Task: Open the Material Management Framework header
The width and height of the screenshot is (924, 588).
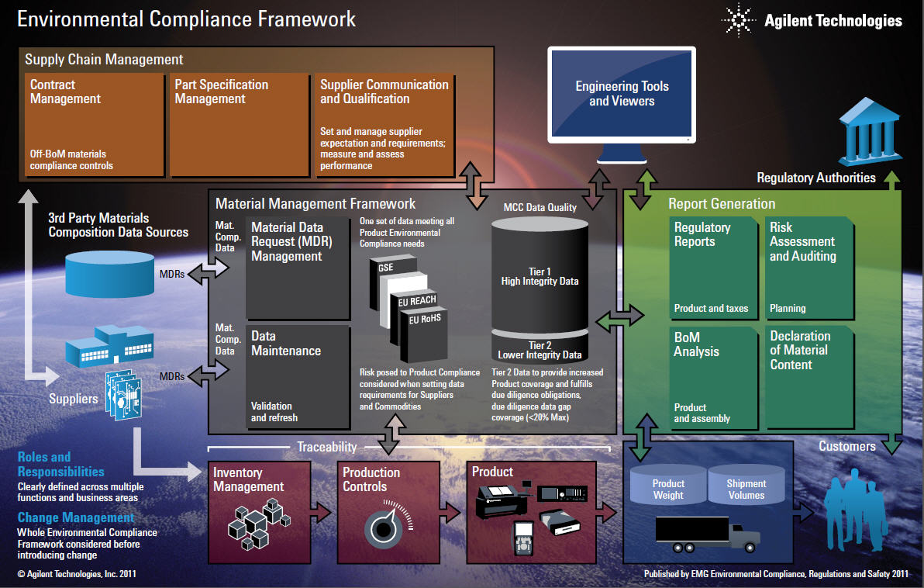Action: point(315,203)
